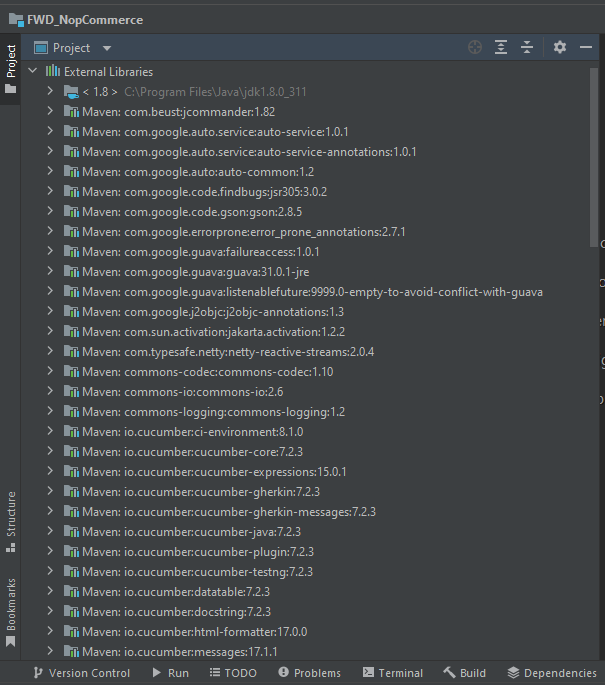Screen dimensions: 605x685
Task: Expand the auto-service:1.0.1 library node
Action: 50,131
